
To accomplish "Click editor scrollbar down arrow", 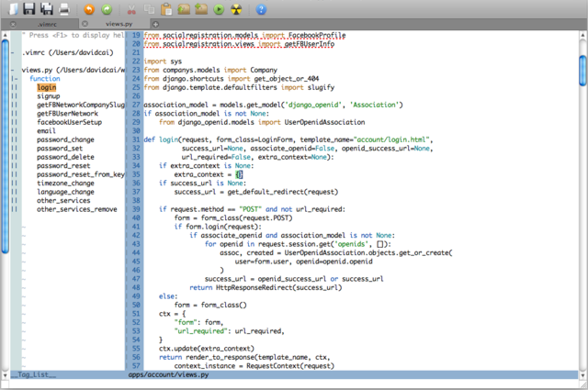I will pyautogui.click(x=582, y=375).
